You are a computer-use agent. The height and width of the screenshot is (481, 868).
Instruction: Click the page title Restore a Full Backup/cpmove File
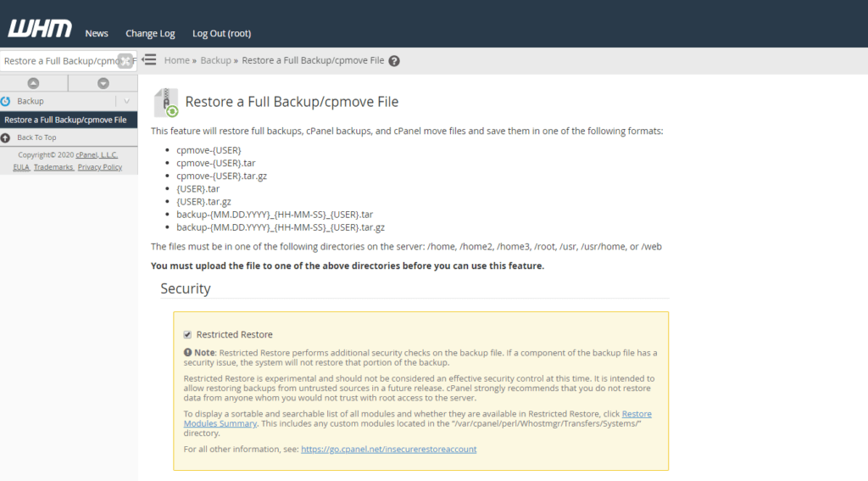click(292, 102)
